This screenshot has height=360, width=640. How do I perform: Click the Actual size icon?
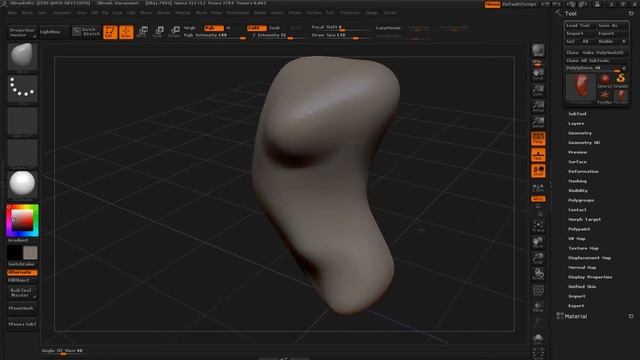click(538, 107)
